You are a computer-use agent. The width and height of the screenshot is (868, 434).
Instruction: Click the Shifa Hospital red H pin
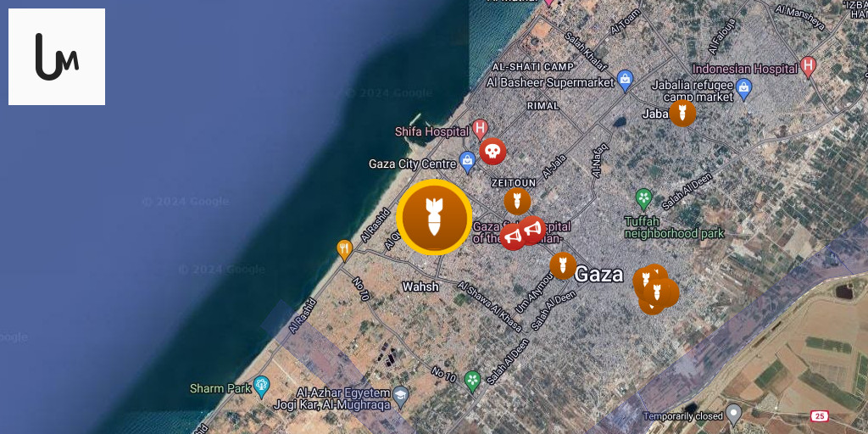(x=481, y=130)
